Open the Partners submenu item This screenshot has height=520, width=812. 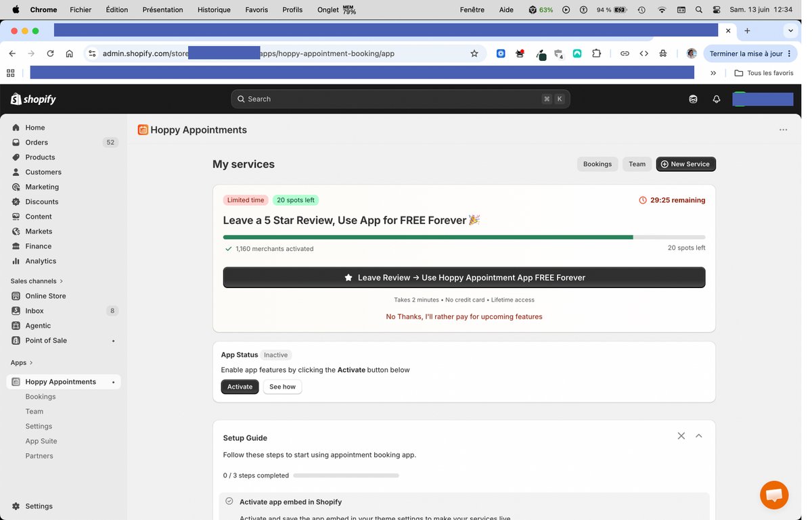click(x=39, y=456)
